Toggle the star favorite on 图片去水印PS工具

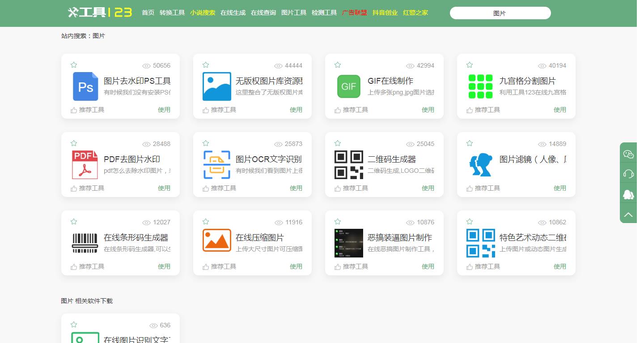click(x=73, y=64)
